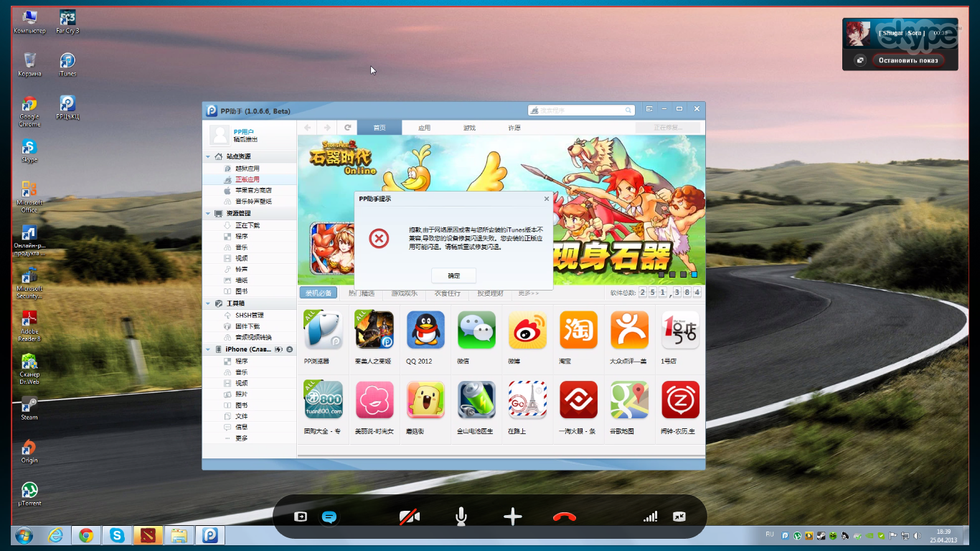
Task: Open Skype chat bubble in the call bar
Action: pos(329,517)
